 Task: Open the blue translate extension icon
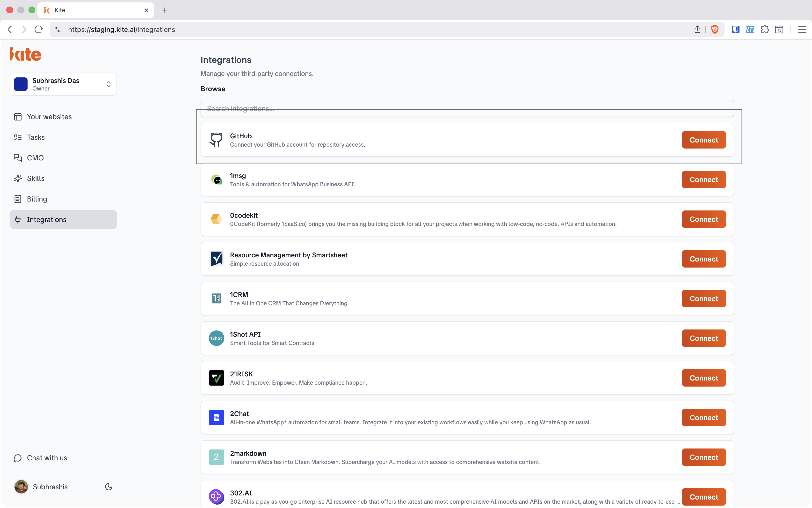click(x=750, y=30)
